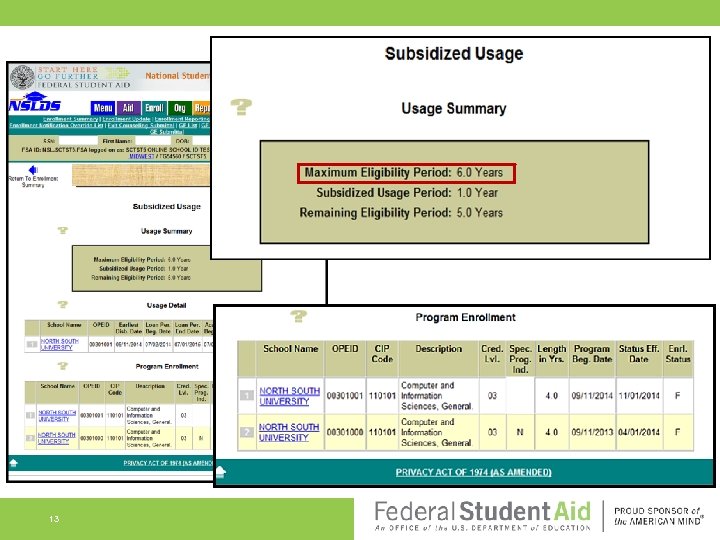Click the Federal Student Aid logo on slide footer
Viewport: 720px width, 540px height.
point(483,516)
